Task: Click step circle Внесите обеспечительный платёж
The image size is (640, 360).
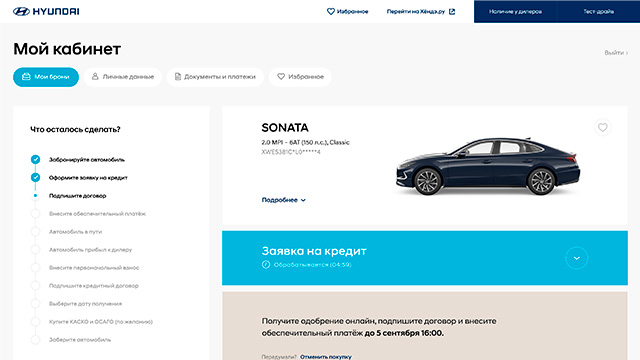Action: (x=36, y=213)
